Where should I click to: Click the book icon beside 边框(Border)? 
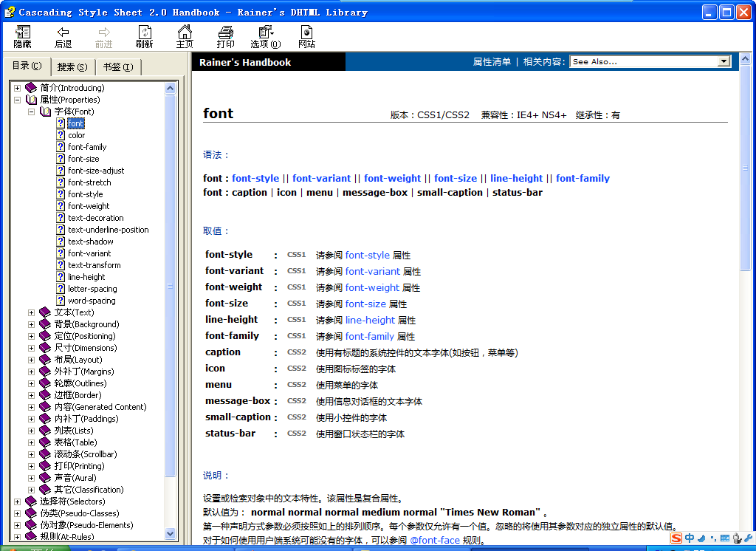coord(45,395)
